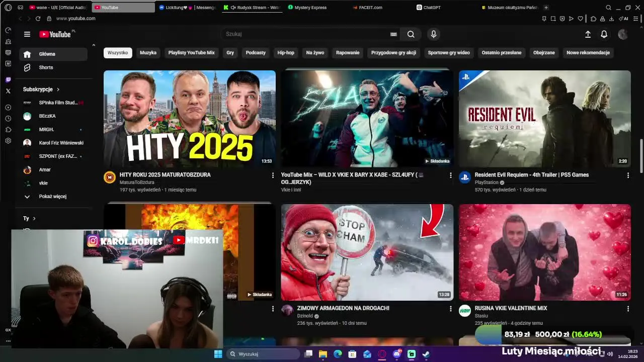Open Karol Friz Wiśniewski subscription

click(53, 143)
